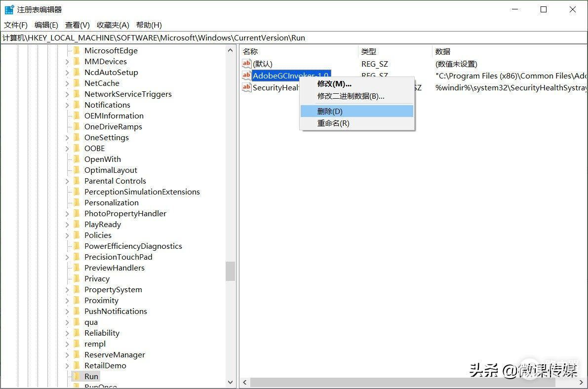Image resolution: width=588 pixels, height=389 pixels.
Task: Expand the Notifications key arrow
Action: pos(67,105)
